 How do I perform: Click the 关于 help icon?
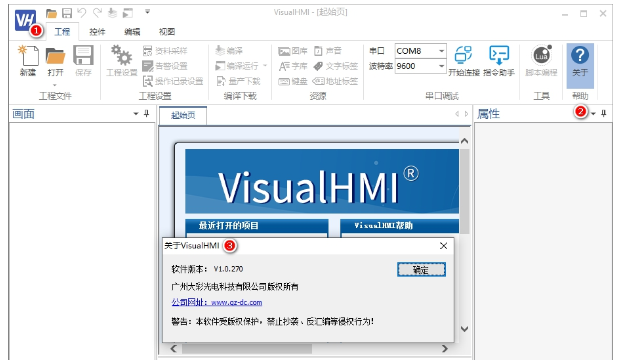580,54
